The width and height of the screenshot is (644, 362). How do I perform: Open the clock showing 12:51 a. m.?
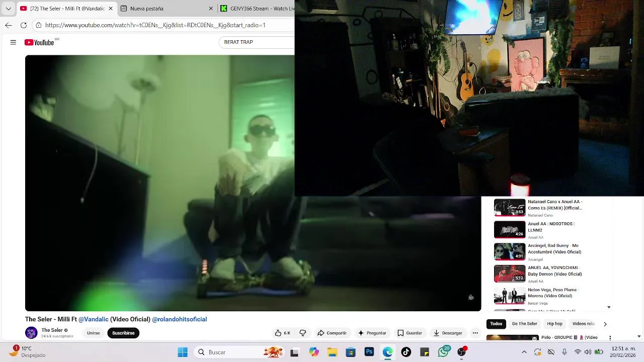pos(623,352)
